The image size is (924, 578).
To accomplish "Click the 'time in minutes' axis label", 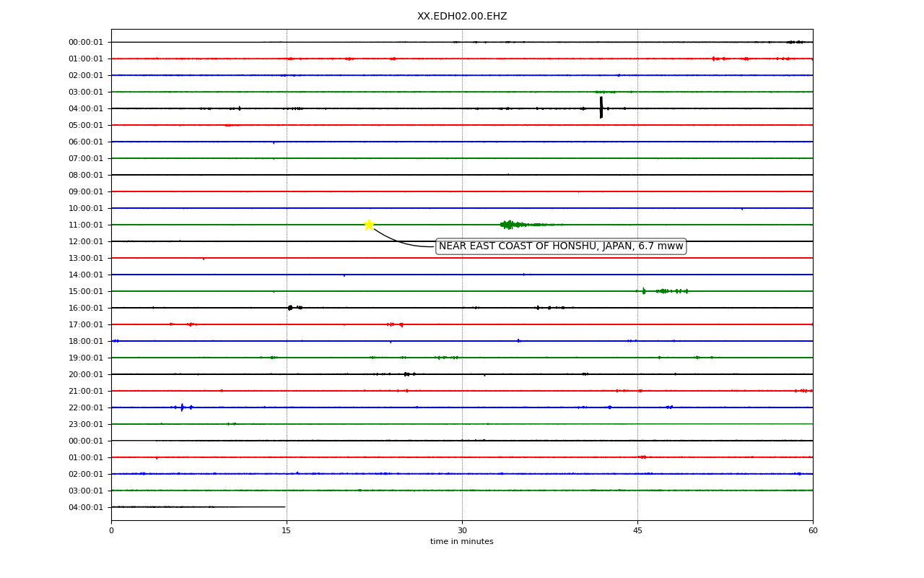I will point(462,542).
